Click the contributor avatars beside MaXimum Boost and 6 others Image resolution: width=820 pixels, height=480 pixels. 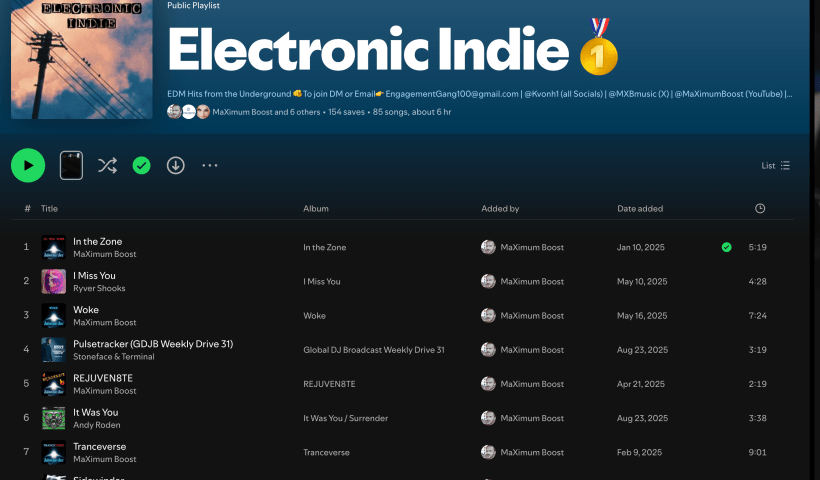[x=188, y=112]
